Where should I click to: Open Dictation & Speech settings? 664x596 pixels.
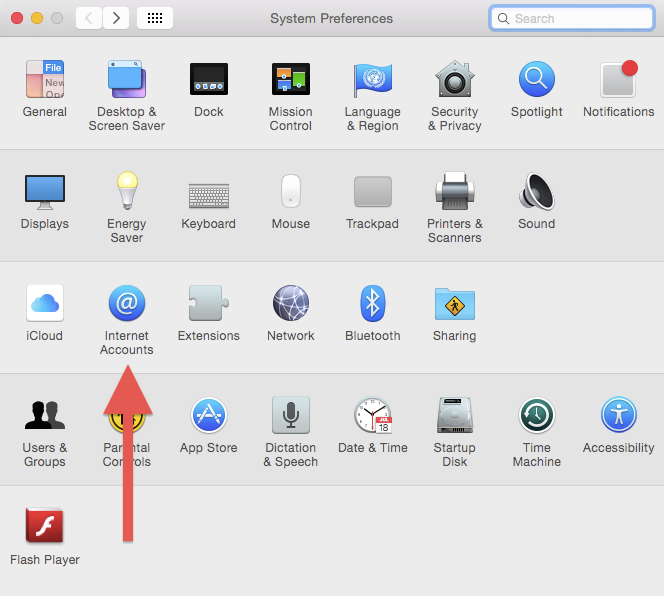291,415
